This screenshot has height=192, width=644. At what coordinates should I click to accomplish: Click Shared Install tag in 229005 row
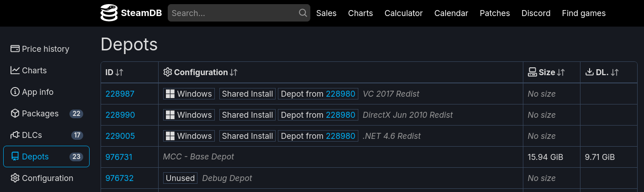[247, 136]
